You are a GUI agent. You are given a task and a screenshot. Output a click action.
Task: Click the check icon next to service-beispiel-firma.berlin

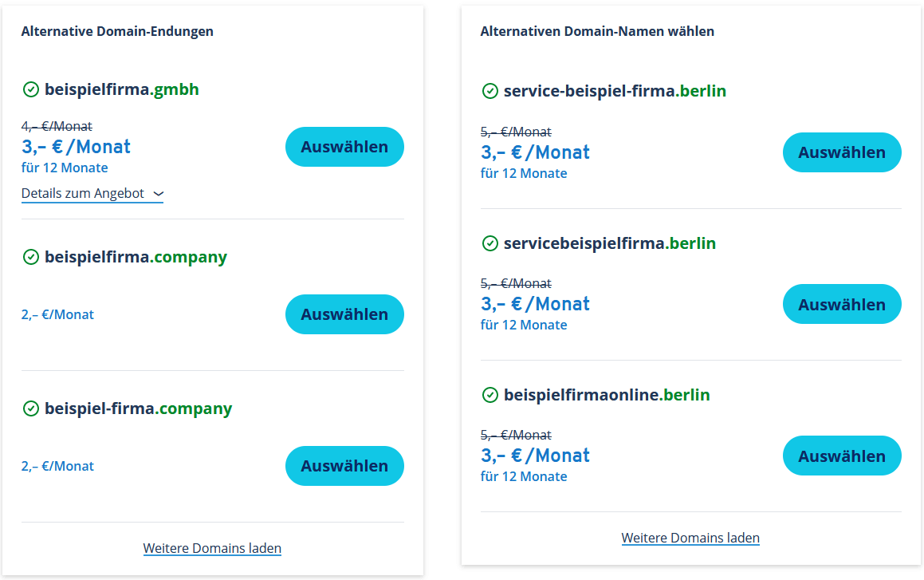(x=490, y=91)
